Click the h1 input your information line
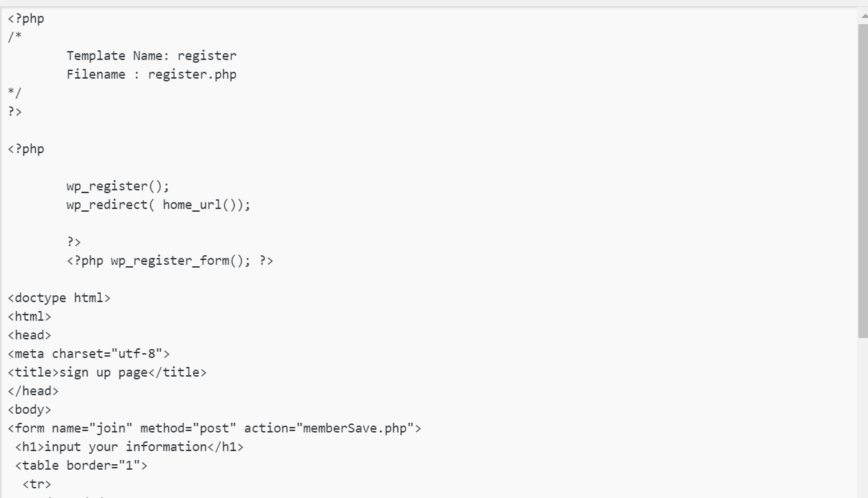The width and height of the screenshot is (868, 498). coord(130,447)
